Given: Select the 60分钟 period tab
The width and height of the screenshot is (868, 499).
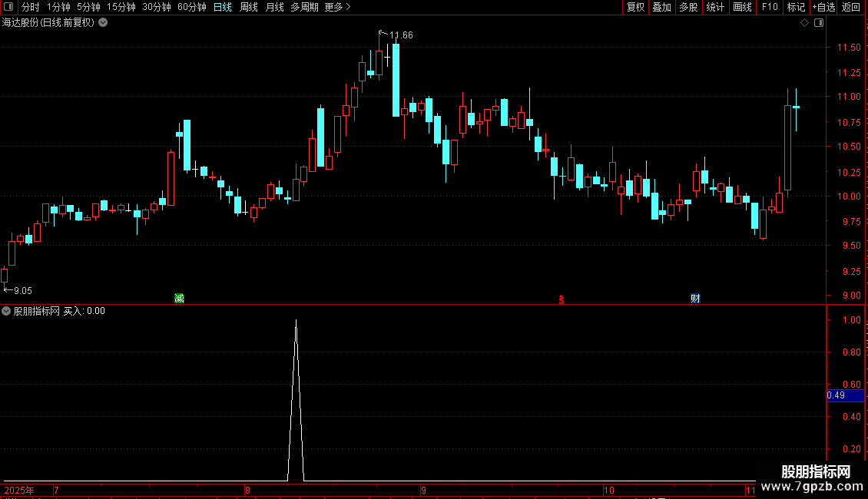Looking at the screenshot, I should point(191,7).
